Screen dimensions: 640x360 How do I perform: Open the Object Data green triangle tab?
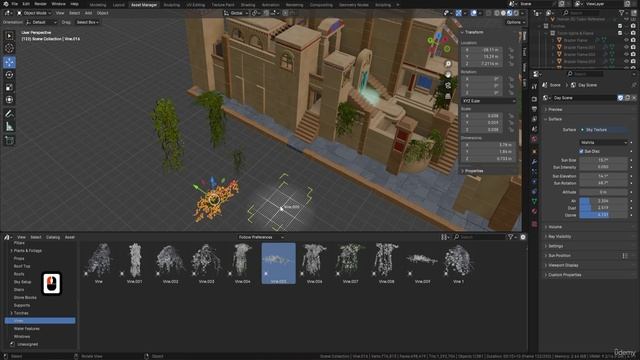534,201
